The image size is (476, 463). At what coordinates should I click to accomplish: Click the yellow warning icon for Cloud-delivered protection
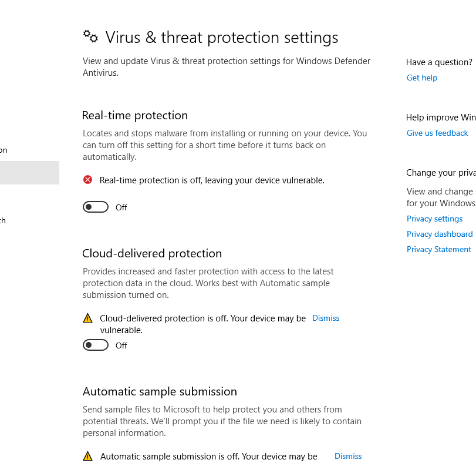coord(88,318)
